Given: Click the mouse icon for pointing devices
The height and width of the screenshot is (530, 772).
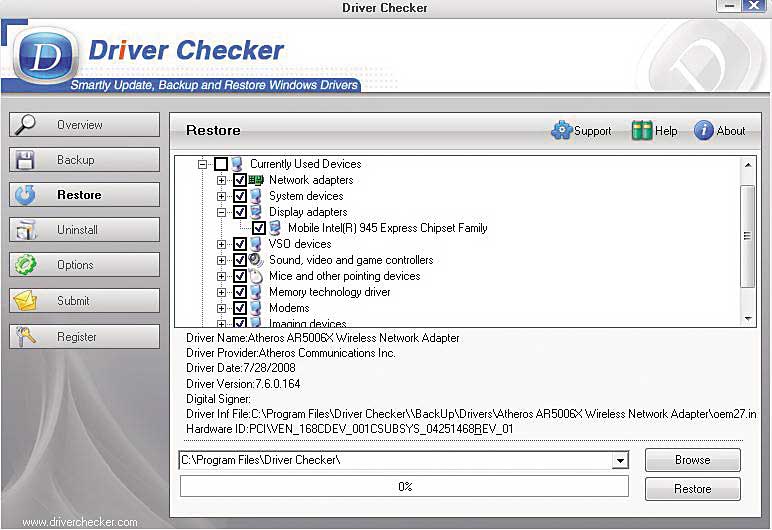Looking at the screenshot, I should (256, 276).
